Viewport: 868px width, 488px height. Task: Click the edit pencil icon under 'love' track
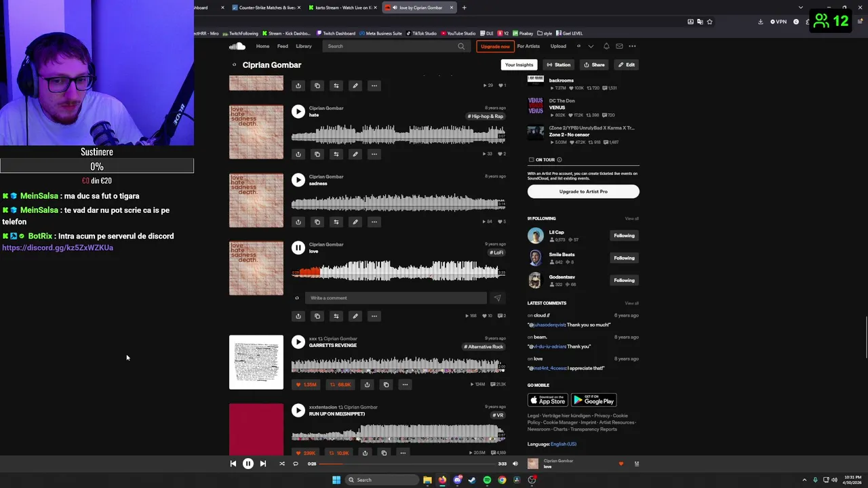click(x=355, y=316)
